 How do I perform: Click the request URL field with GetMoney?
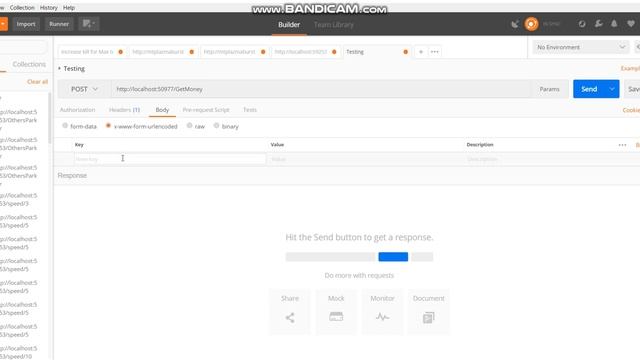pyautogui.click(x=321, y=89)
